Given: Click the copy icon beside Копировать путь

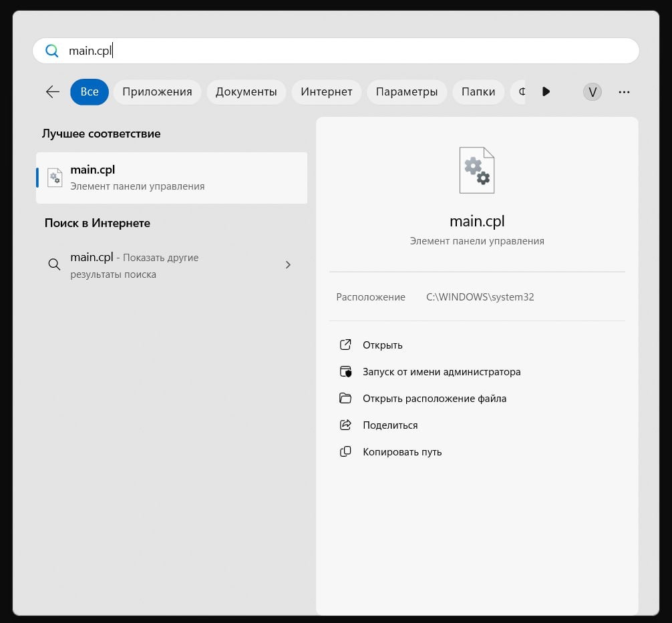Looking at the screenshot, I should [345, 451].
